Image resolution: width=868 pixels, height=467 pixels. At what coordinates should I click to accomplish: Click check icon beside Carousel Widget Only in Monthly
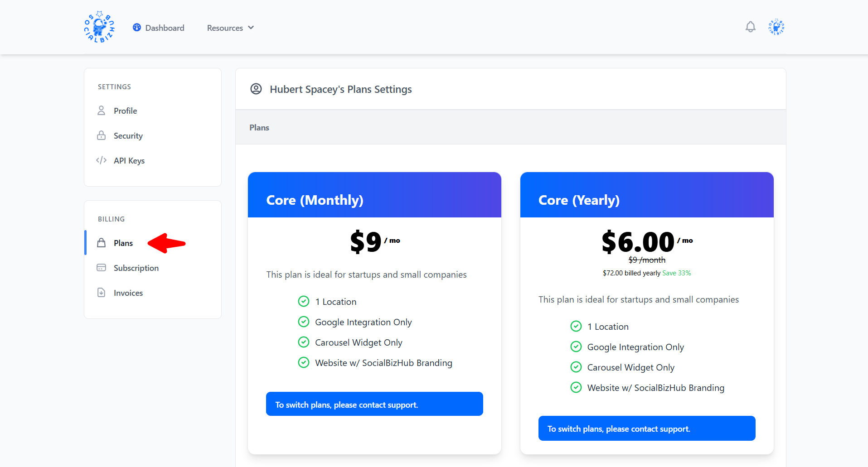304,342
